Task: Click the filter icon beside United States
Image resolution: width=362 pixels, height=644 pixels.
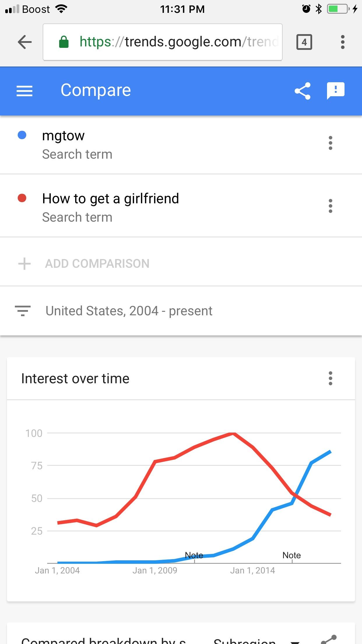Action: tap(23, 311)
